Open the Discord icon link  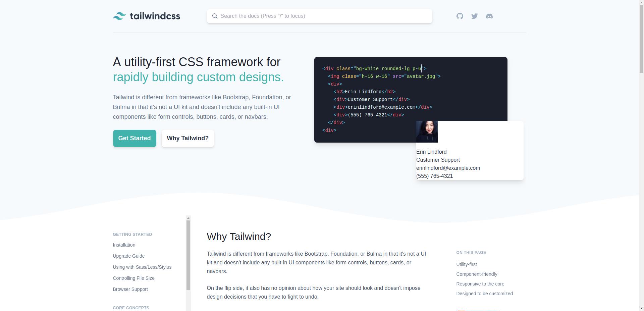(489, 16)
